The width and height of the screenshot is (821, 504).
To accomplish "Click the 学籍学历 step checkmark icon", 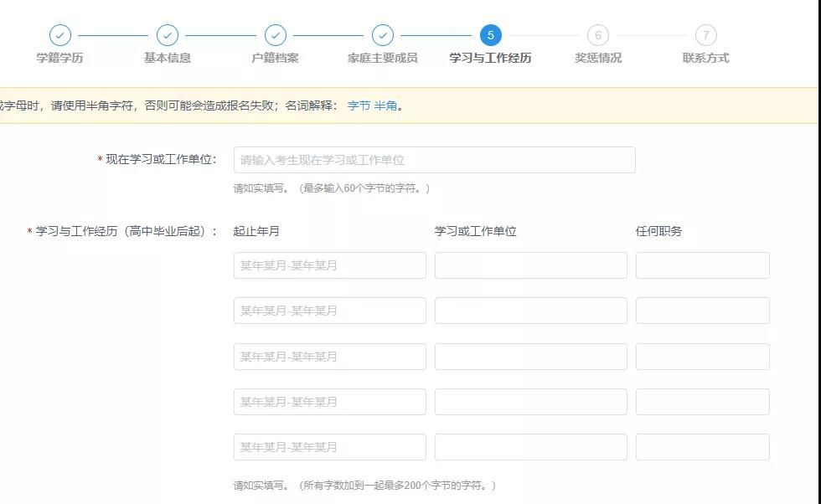I will click(59, 35).
